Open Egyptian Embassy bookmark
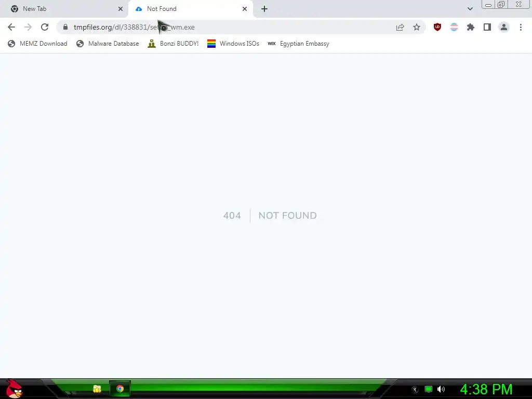Image resolution: width=532 pixels, height=399 pixels. pyautogui.click(x=298, y=44)
